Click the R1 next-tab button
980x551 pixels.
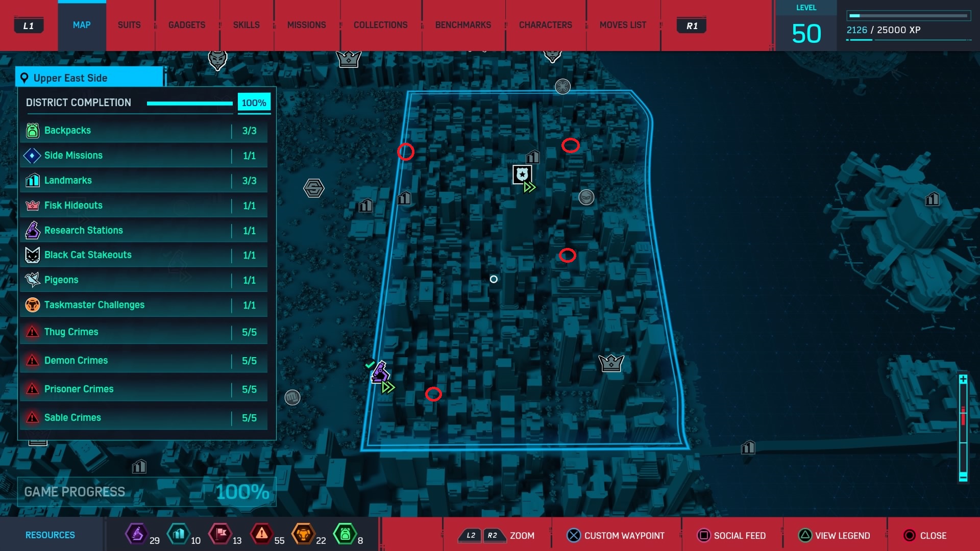(x=692, y=26)
